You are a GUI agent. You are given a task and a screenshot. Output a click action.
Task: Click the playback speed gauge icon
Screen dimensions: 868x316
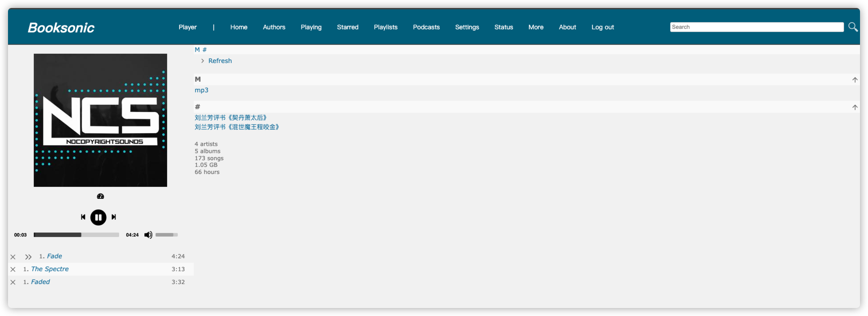(x=100, y=196)
